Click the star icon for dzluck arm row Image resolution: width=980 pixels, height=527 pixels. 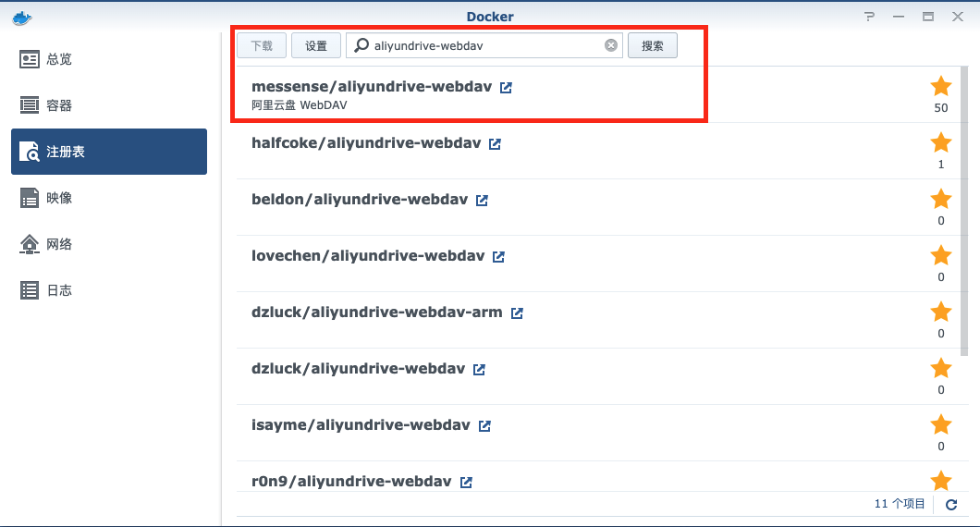[940, 312]
